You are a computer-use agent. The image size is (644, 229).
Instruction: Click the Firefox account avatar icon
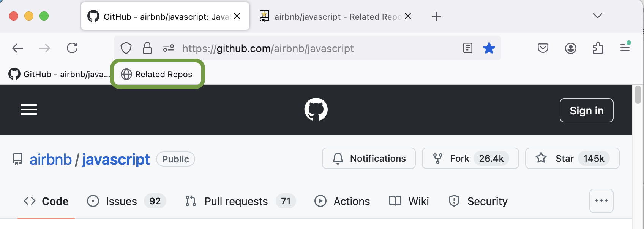(570, 48)
